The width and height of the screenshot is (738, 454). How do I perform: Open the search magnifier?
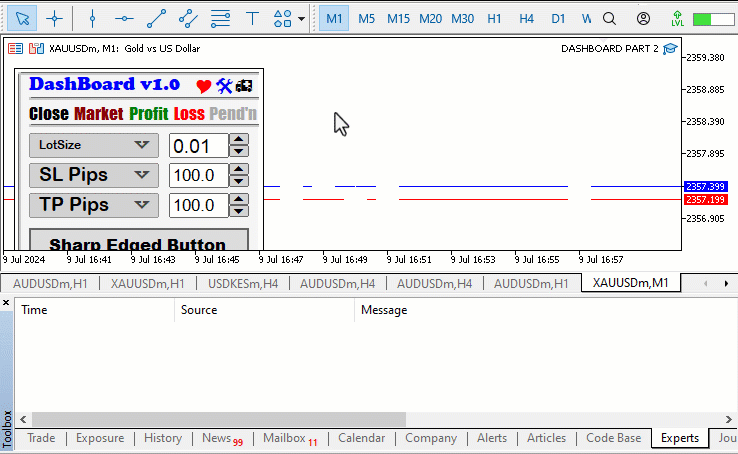click(x=609, y=18)
